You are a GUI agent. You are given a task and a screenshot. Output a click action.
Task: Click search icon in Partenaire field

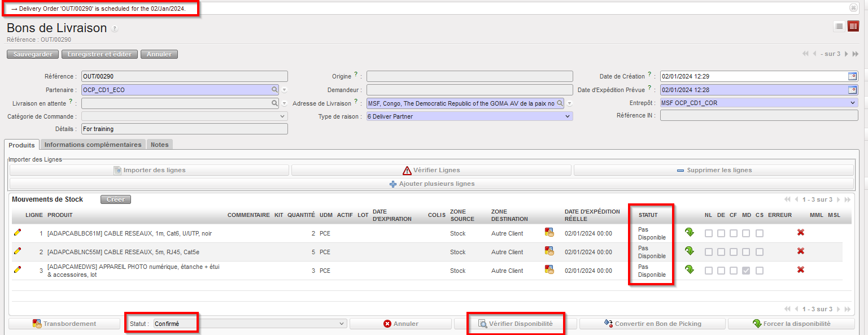274,90
